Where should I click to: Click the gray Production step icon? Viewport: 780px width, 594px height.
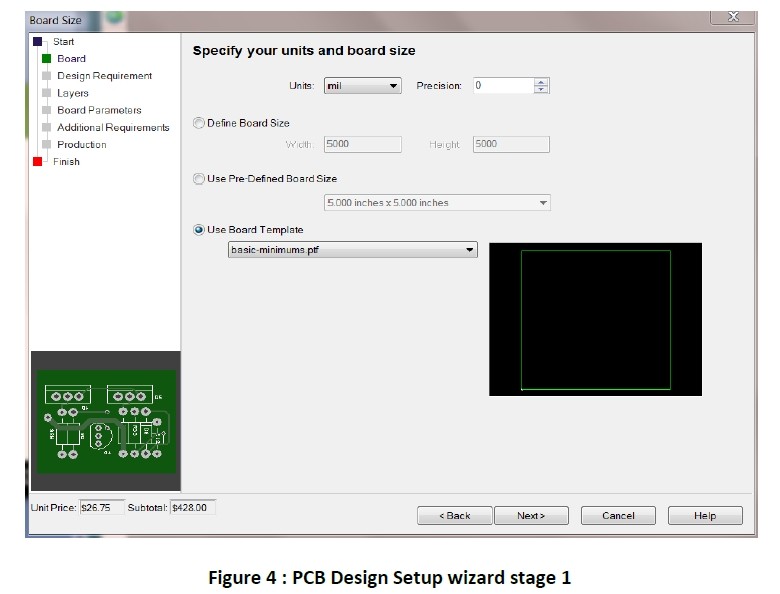[x=46, y=144]
